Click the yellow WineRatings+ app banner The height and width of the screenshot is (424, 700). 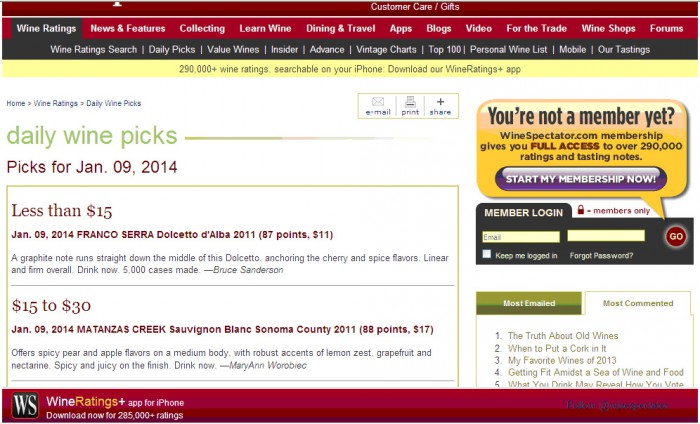350,69
